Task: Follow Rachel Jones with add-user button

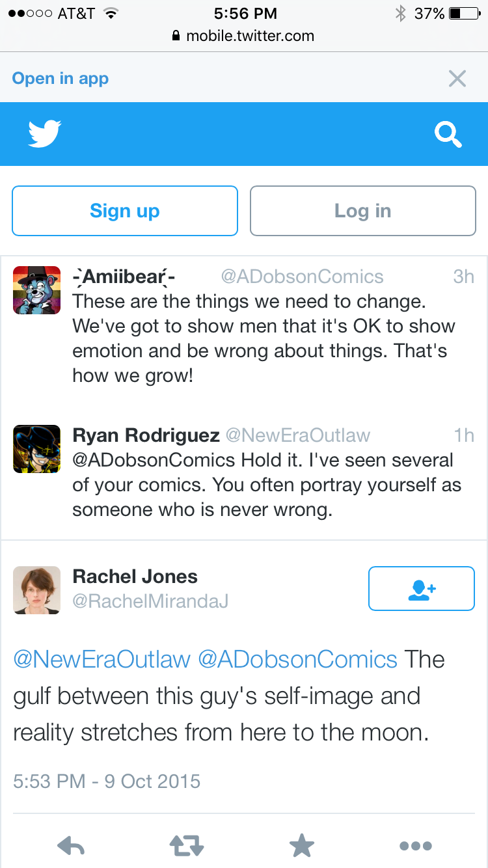Action: [x=422, y=588]
